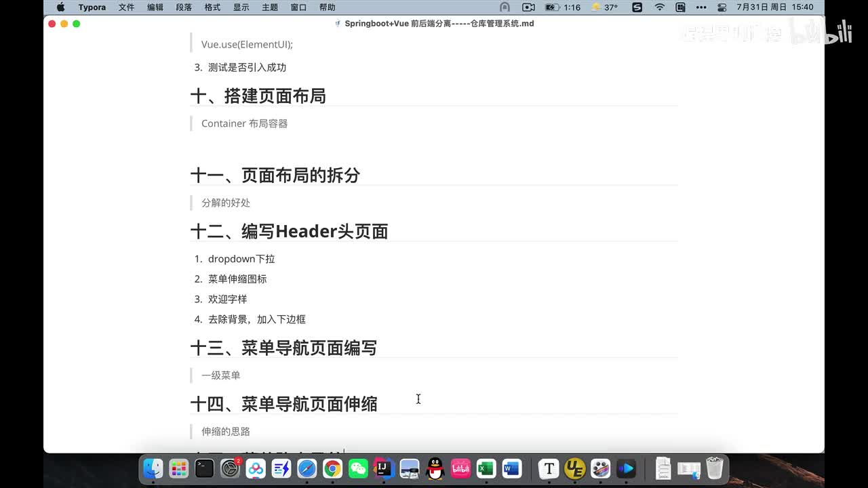Image resolution: width=868 pixels, height=488 pixels.
Task: Open the 显示 menu
Action: tap(241, 7)
